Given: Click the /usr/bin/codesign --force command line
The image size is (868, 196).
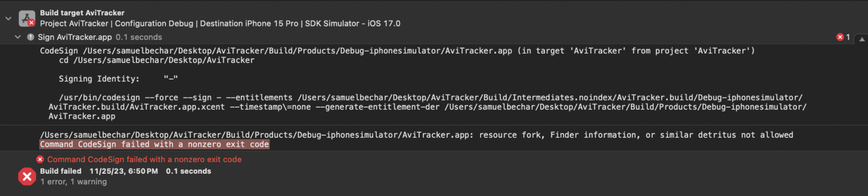Looking at the screenshot, I should pos(428,107).
